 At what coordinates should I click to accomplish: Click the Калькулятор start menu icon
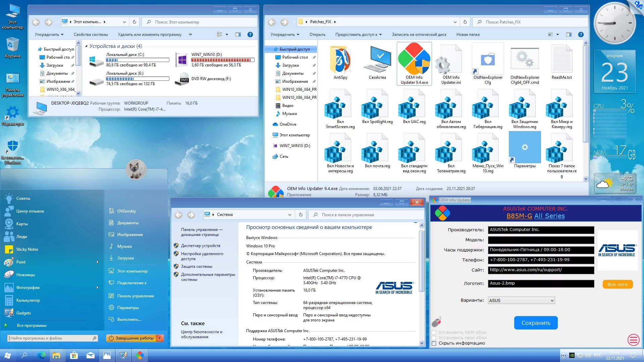tap(9, 300)
